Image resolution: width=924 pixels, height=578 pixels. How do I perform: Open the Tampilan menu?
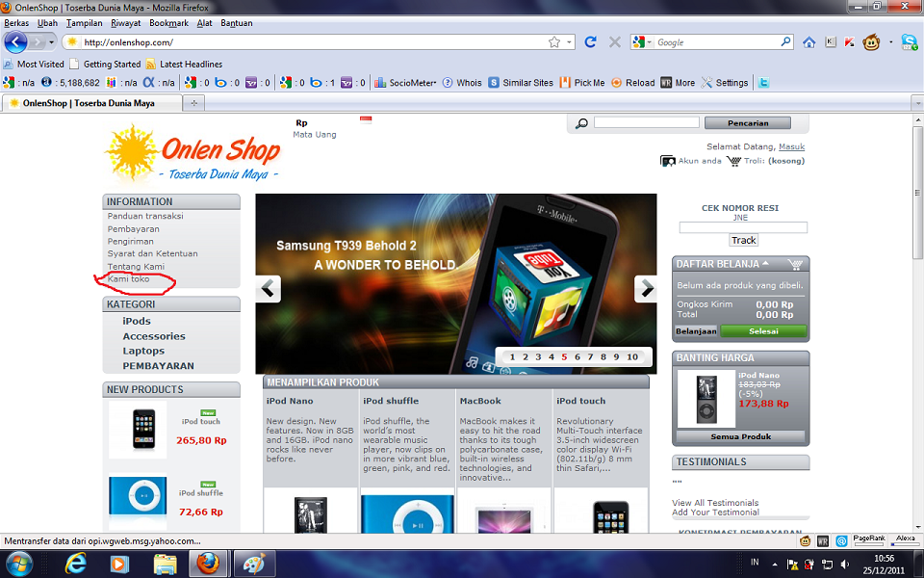[x=85, y=23]
